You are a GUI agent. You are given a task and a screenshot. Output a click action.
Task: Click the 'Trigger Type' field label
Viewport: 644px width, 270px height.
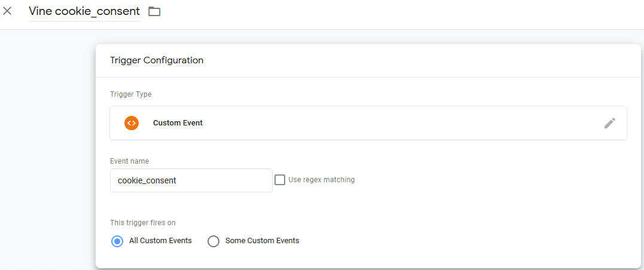[130, 94]
